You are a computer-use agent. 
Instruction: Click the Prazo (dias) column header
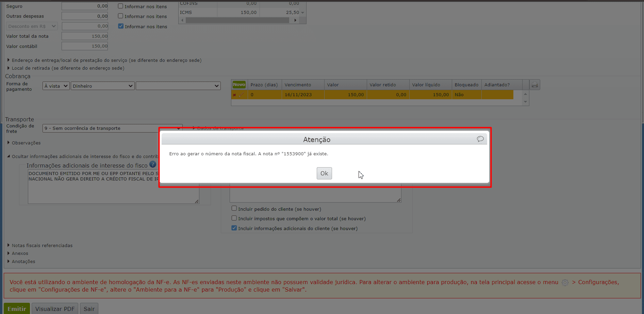pyautogui.click(x=265, y=85)
